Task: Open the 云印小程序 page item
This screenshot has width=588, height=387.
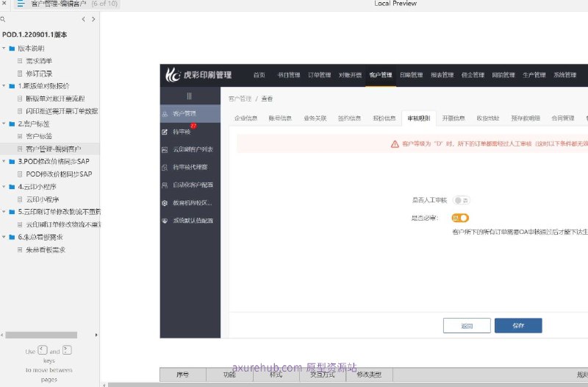Action: (x=43, y=199)
